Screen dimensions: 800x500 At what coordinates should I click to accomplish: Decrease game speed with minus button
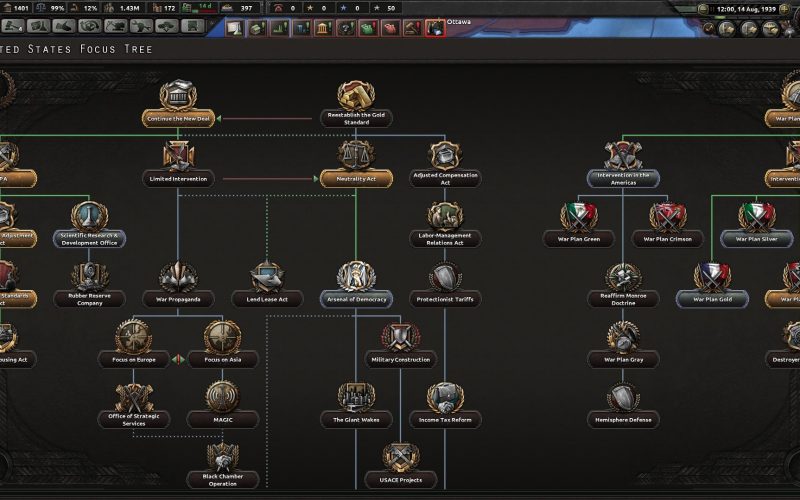703,9
